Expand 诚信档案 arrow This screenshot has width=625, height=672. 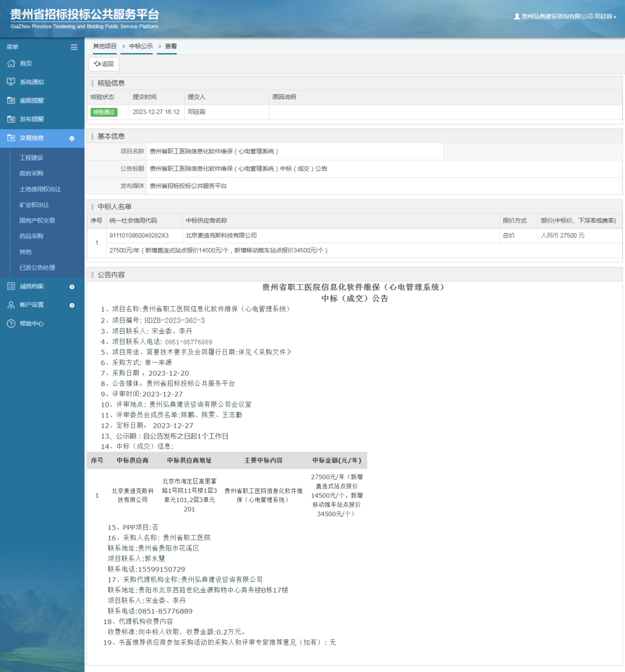[x=72, y=287]
